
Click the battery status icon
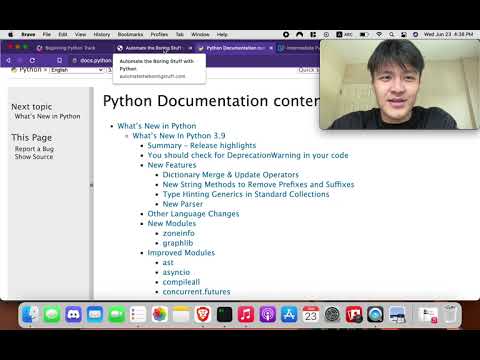pyautogui.click(x=364, y=34)
